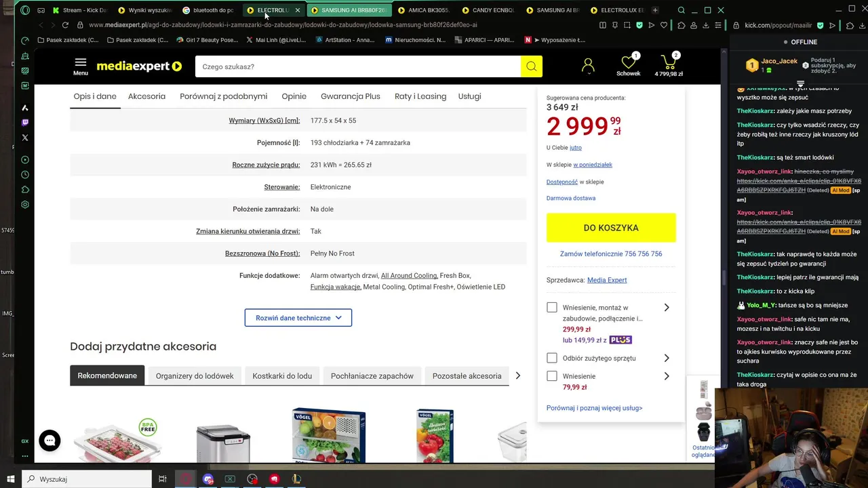Screen dimensions: 868x488
Task: Open the Xbox Game Bar taskbar icon
Action: coord(230,479)
